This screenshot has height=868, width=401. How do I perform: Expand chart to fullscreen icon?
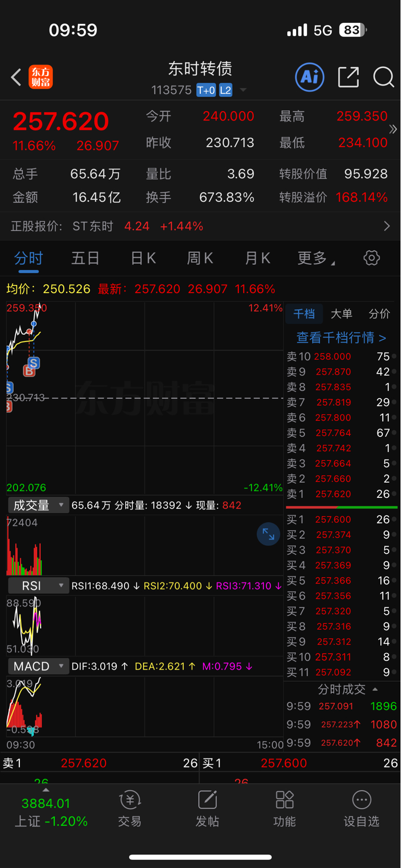tap(269, 534)
